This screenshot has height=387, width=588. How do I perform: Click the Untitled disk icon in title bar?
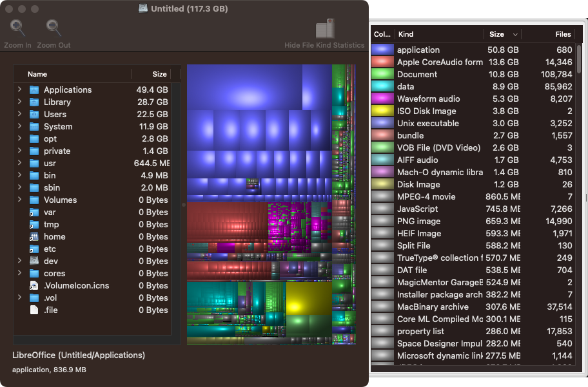click(142, 9)
